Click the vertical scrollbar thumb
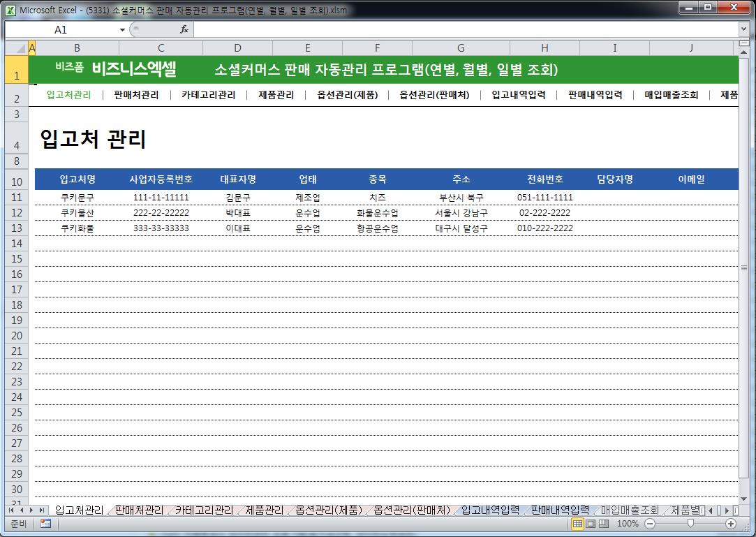Screen dimensions: 756x537 (744, 267)
